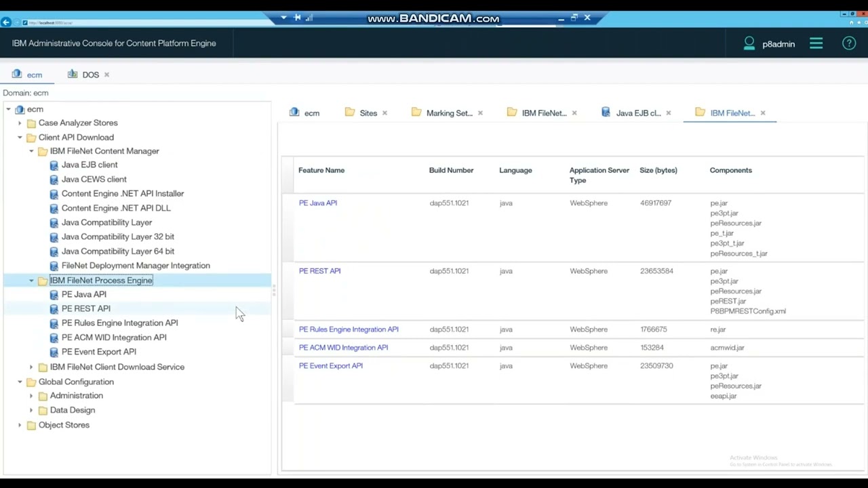868x488 pixels.
Task: Open the hamburger menu in header
Action: click(x=816, y=43)
